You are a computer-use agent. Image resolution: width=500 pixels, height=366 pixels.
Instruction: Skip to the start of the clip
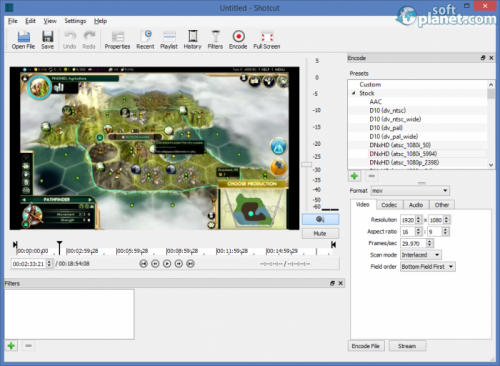[143, 264]
